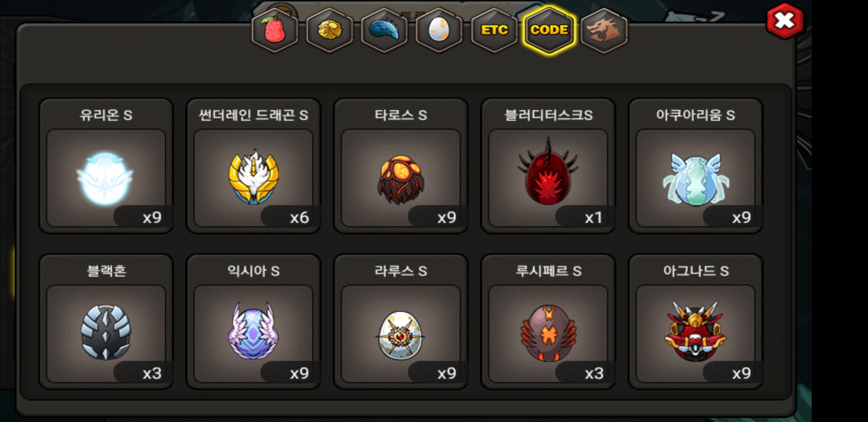Open the blue dragon scale tab
Screen dimensions: 868x422
(384, 30)
